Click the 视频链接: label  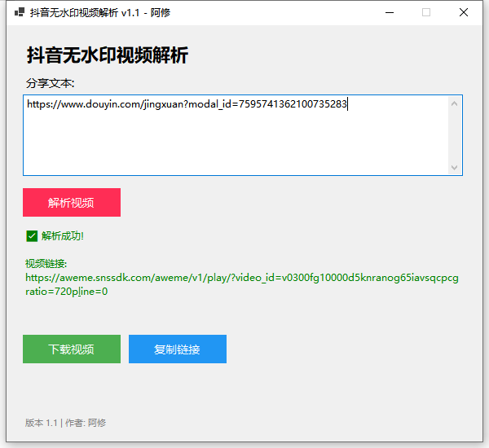pos(46,263)
